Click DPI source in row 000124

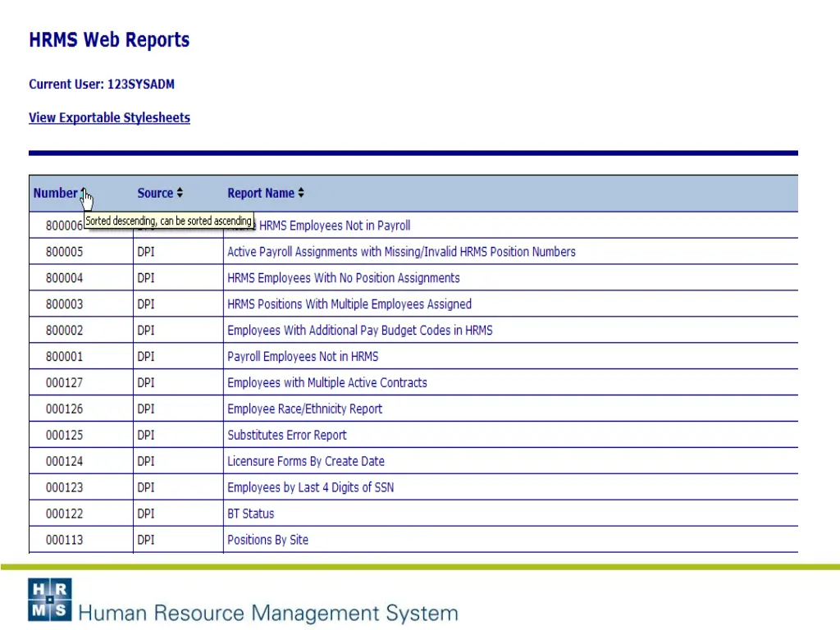pyautogui.click(x=146, y=462)
